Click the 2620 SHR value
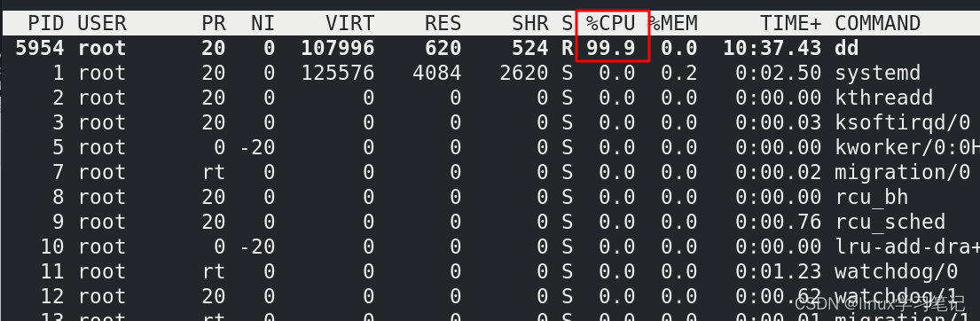Viewport: 980px width, 321px height. tap(524, 73)
